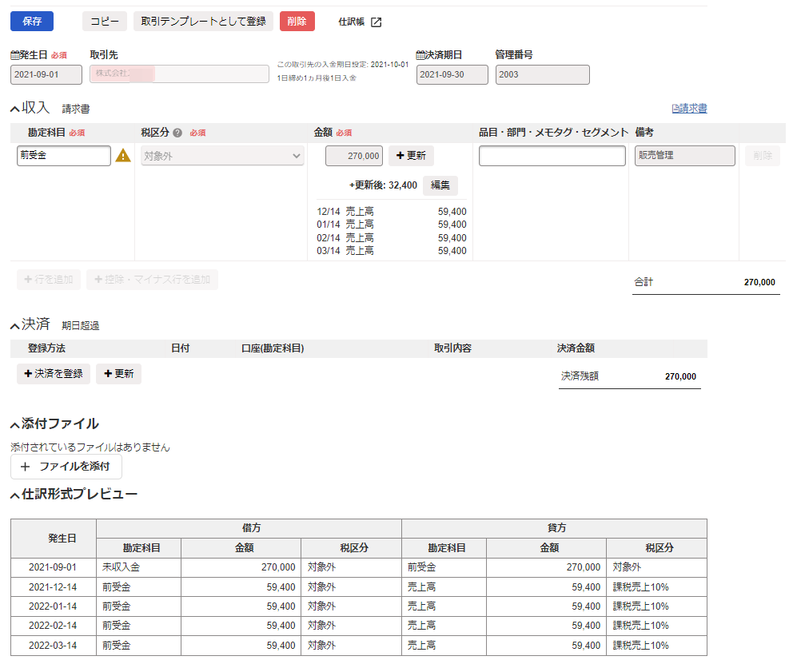Click calendar icon beside 発生日

(15, 55)
